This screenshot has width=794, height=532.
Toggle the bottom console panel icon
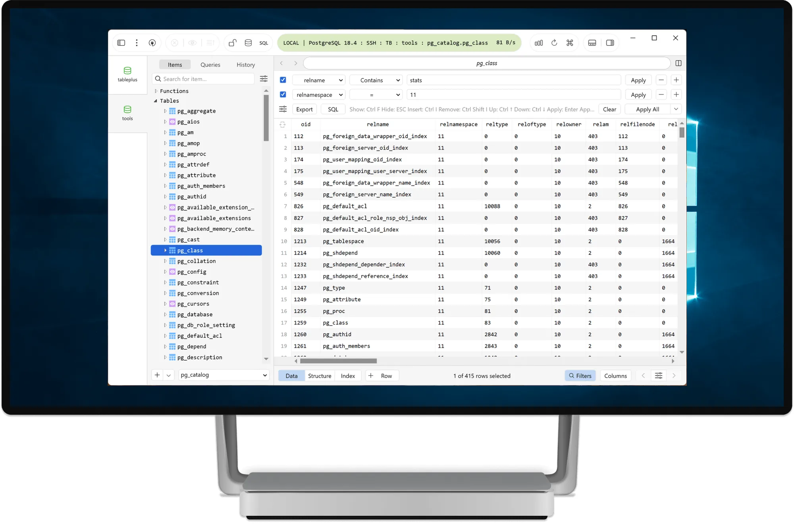pos(592,43)
